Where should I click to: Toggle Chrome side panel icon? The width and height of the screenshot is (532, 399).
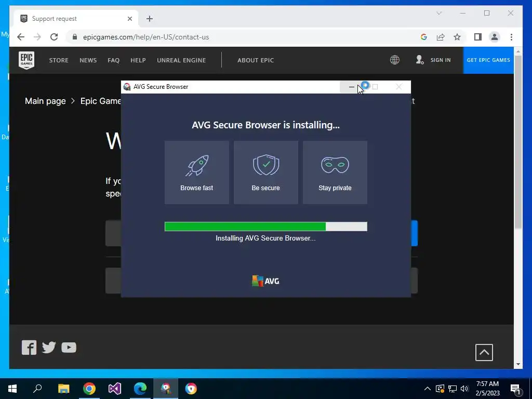[478, 37]
